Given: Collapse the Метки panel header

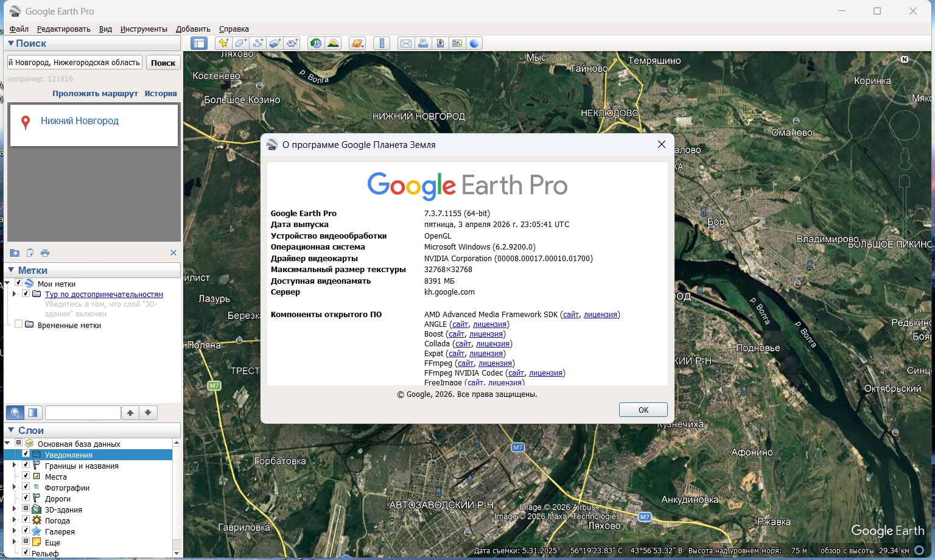Looking at the screenshot, I should [x=92, y=270].
